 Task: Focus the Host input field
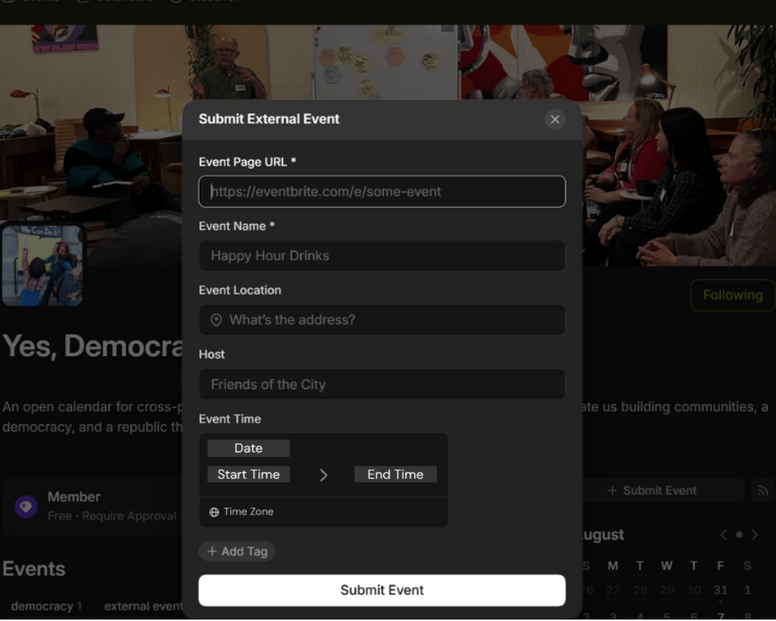(x=382, y=384)
